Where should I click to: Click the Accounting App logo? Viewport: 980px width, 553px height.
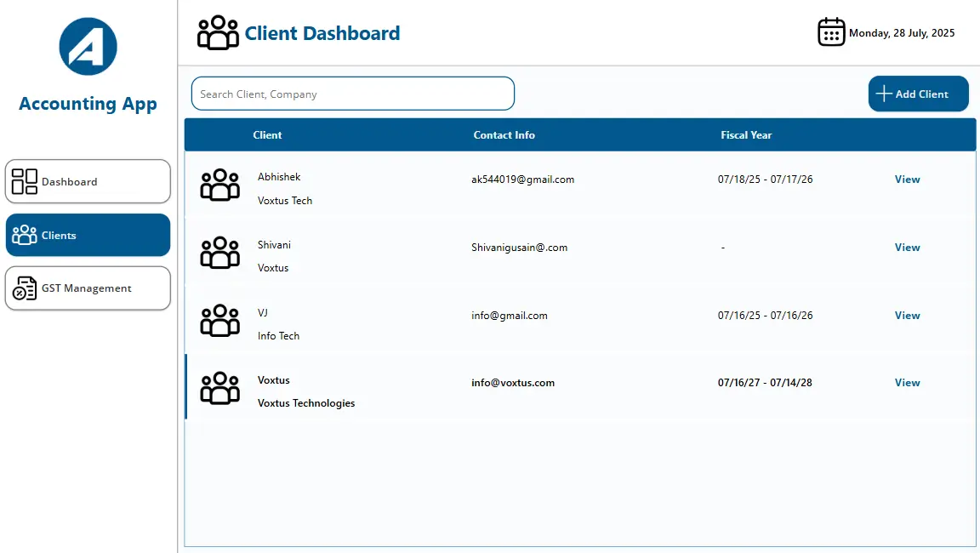[88, 46]
